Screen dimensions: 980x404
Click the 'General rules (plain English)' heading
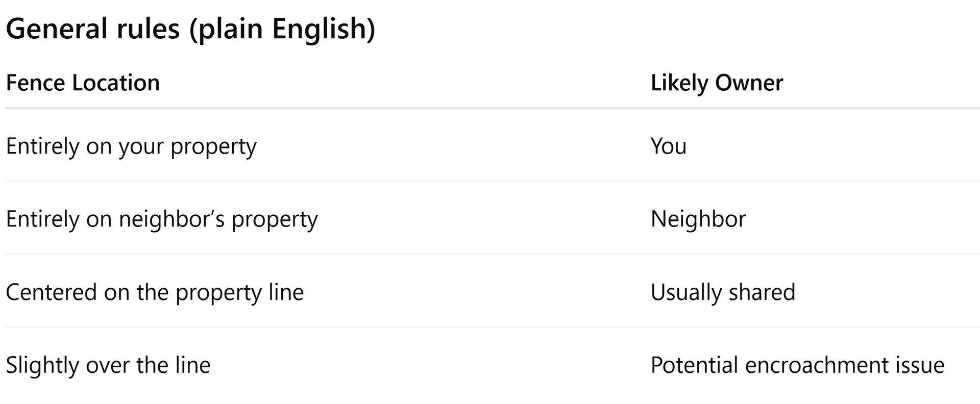[190, 29]
